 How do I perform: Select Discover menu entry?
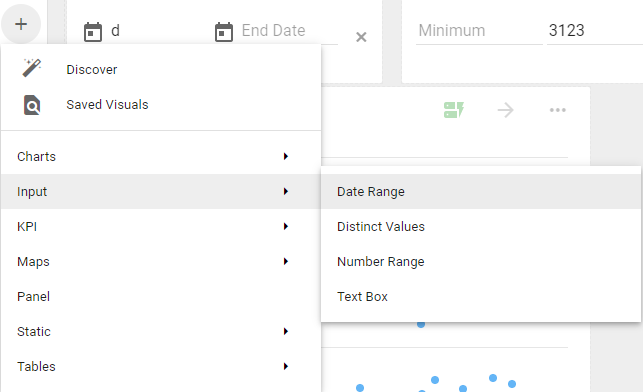click(161, 69)
